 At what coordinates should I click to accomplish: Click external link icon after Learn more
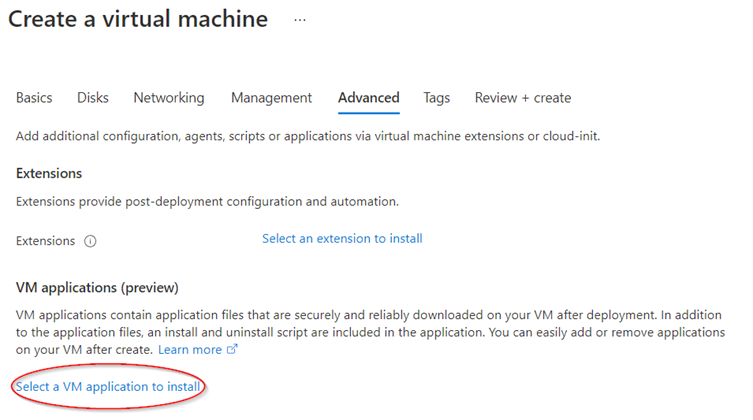233,350
